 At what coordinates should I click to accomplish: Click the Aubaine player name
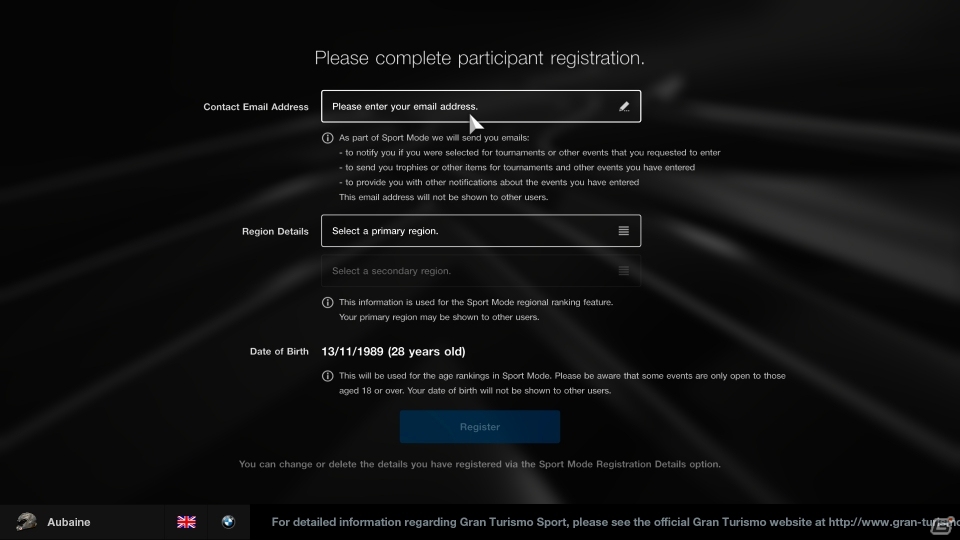coord(69,522)
